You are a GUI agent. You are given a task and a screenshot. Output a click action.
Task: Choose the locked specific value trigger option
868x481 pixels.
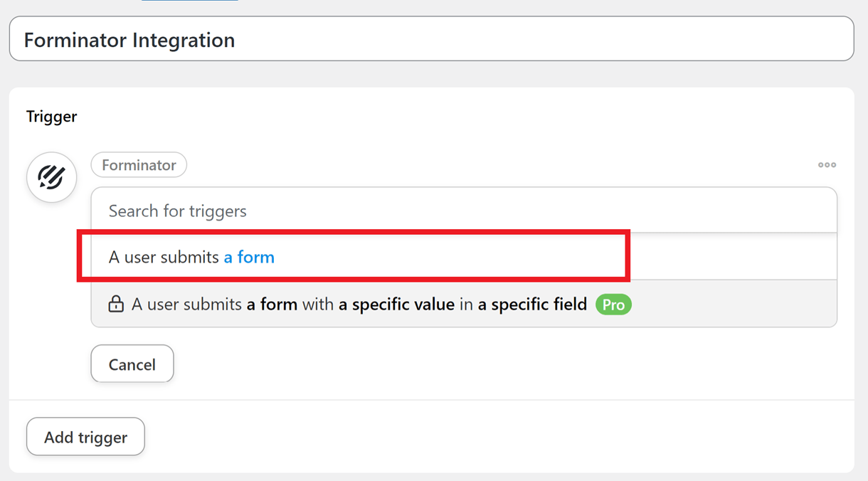coord(464,305)
